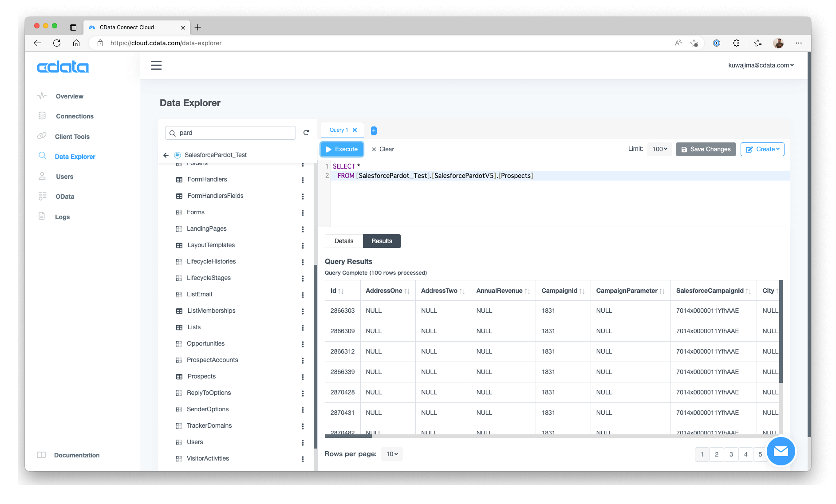This screenshot has width=836, height=504.
Task: Add a new query tab
Action: [374, 130]
